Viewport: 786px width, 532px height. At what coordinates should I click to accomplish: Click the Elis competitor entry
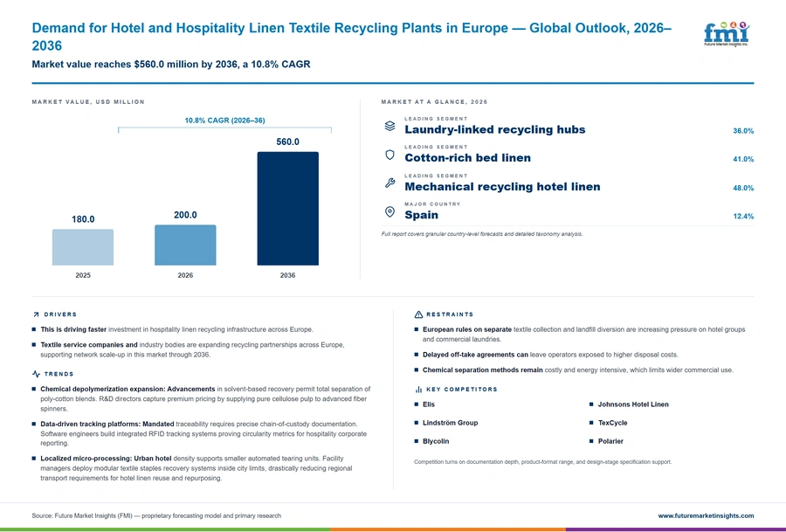[429, 404]
